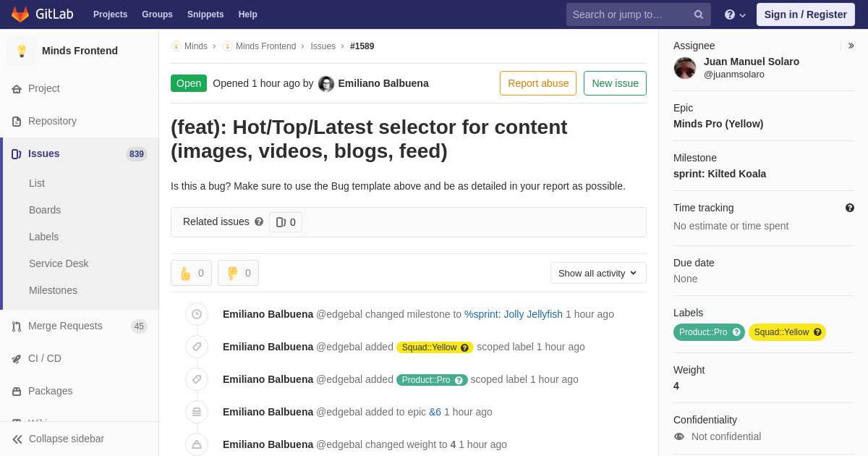Click the green Open status badge

coord(189,83)
